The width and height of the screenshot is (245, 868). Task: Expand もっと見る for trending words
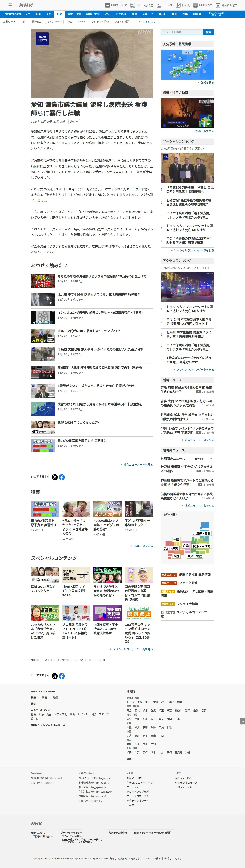[147, 22]
